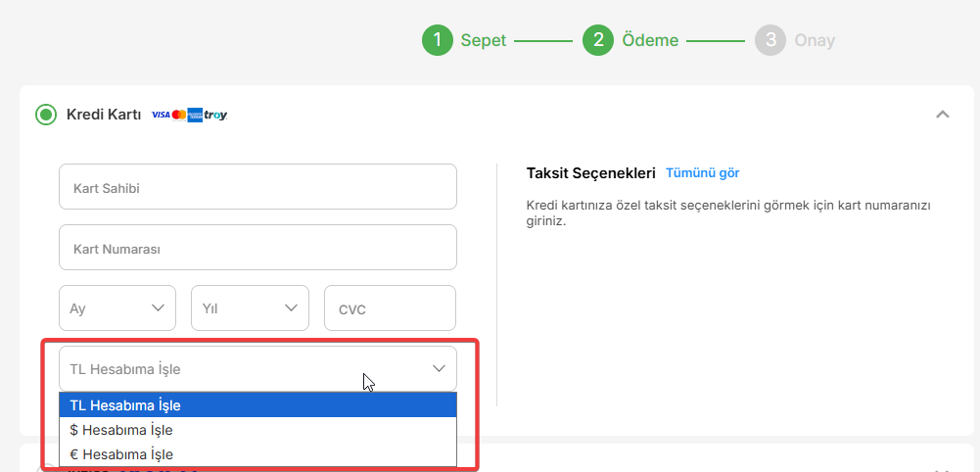
Task: Focus the Kart Sahibi field
Action: pyautogui.click(x=257, y=187)
